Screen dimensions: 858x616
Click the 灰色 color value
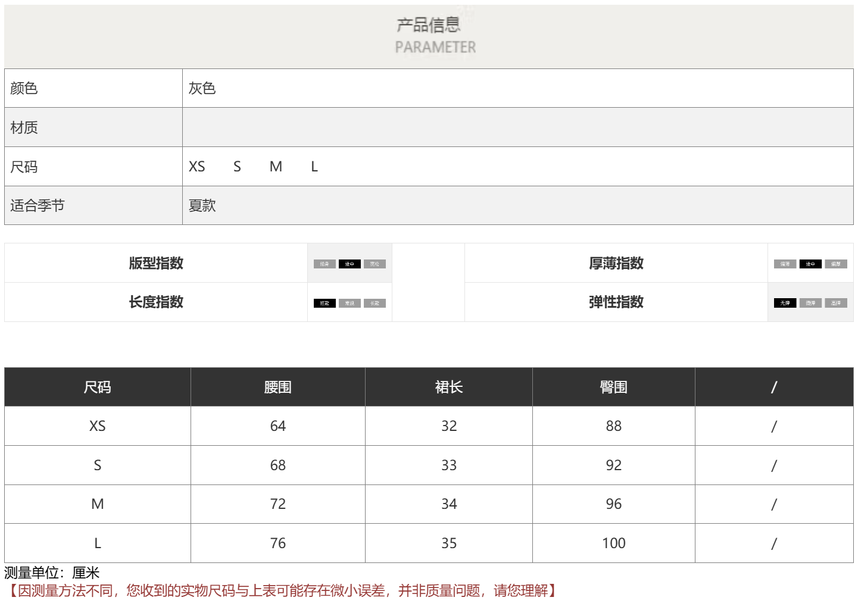click(x=202, y=88)
